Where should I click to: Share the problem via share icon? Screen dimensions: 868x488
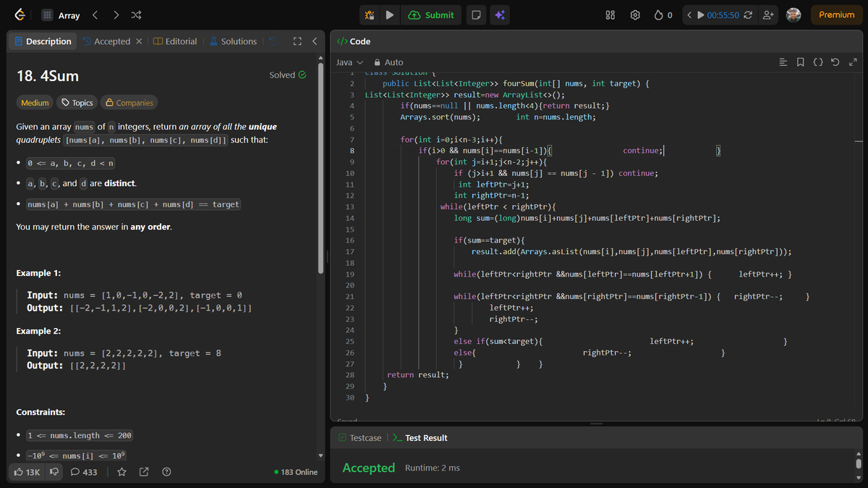(143, 472)
